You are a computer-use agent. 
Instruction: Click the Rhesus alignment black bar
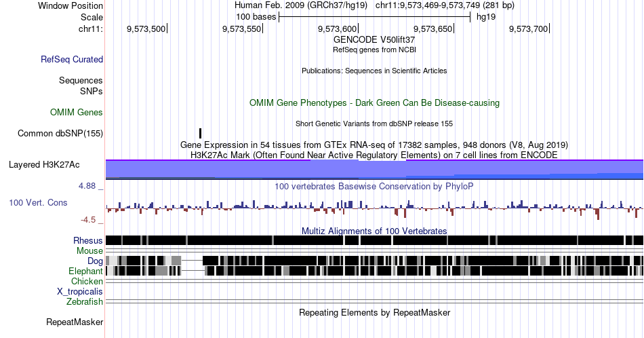374,240
